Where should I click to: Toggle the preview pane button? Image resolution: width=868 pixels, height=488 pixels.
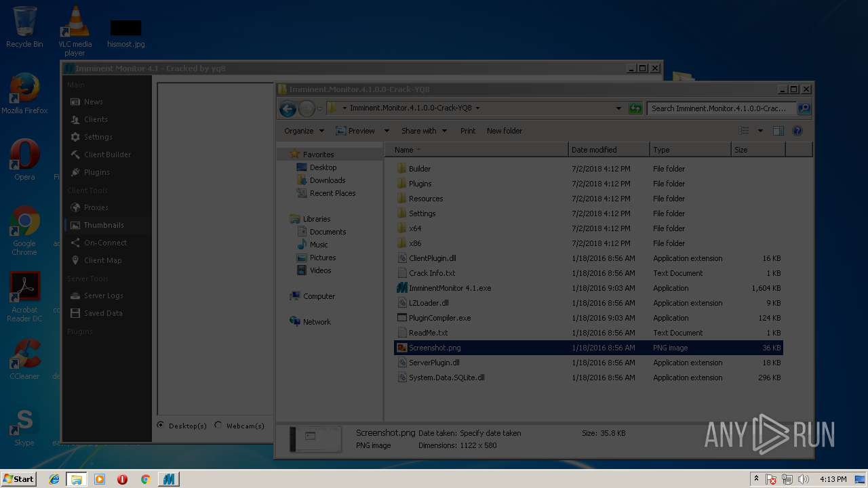pos(778,131)
